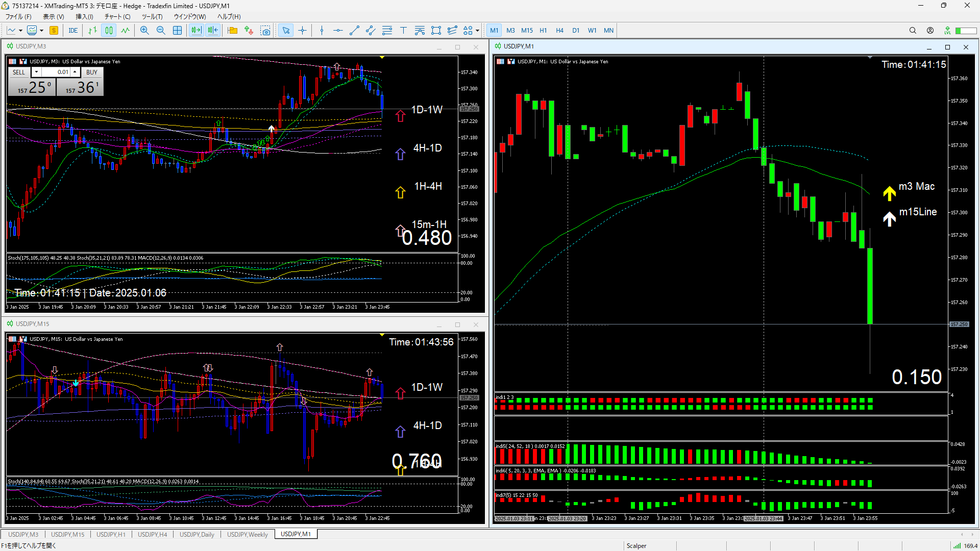Switch to the USDJPY,H4 chart tab
The height and width of the screenshot is (551, 980).
point(152,534)
